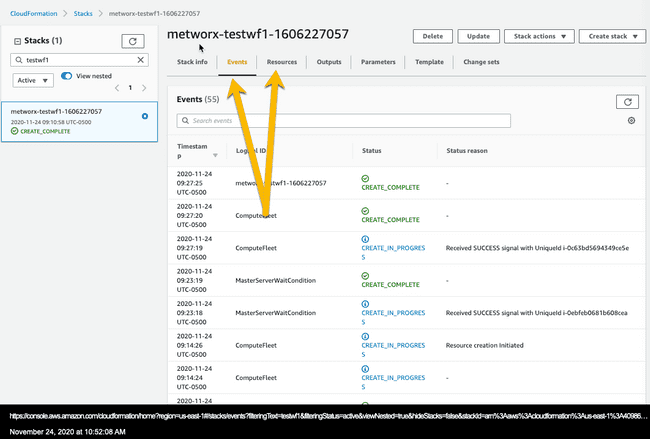Viewport: 650px width, 439px height.
Task: Switch to the Outputs tab
Action: (329, 62)
